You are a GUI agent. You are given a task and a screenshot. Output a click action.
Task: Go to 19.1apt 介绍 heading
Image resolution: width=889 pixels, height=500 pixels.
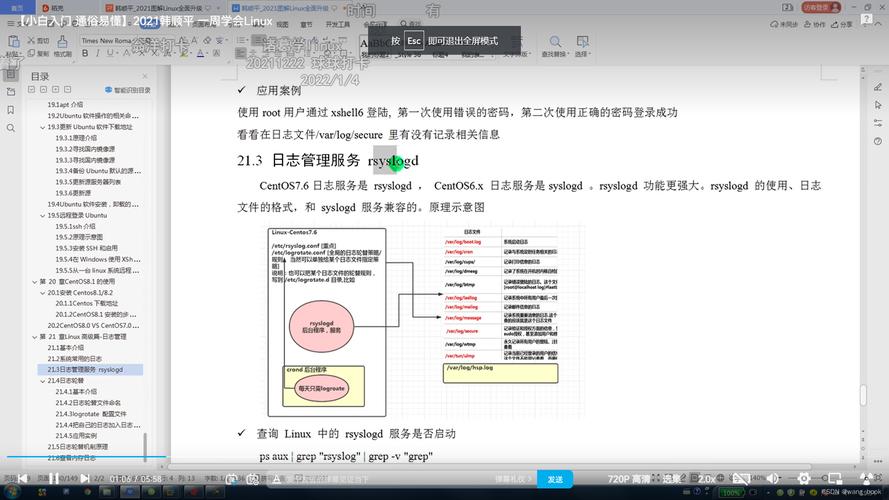pos(65,104)
